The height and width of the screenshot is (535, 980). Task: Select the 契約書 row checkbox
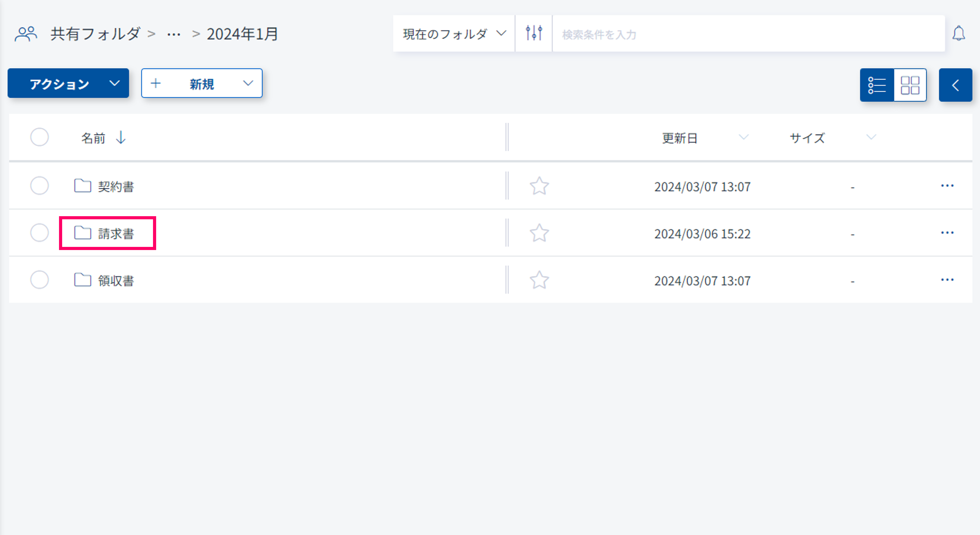click(40, 186)
